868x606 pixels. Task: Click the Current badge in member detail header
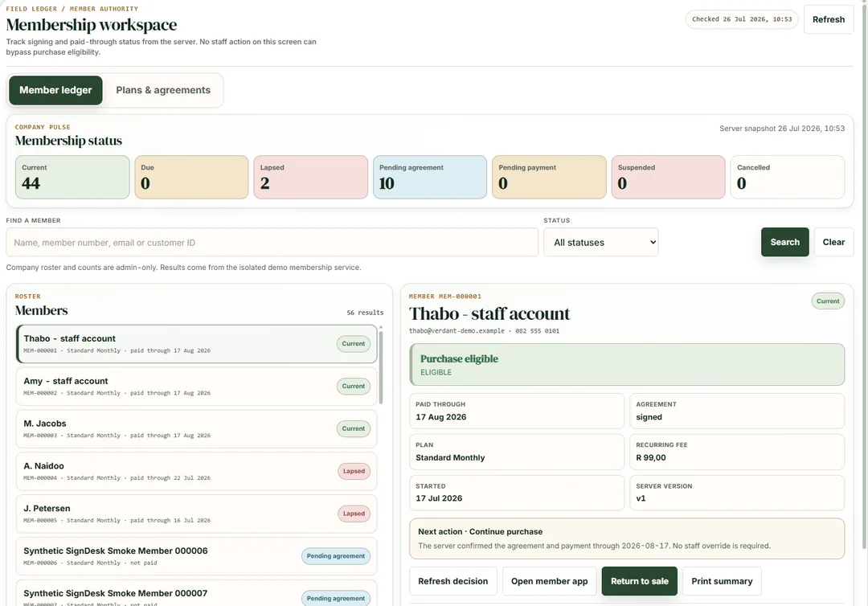coord(828,301)
